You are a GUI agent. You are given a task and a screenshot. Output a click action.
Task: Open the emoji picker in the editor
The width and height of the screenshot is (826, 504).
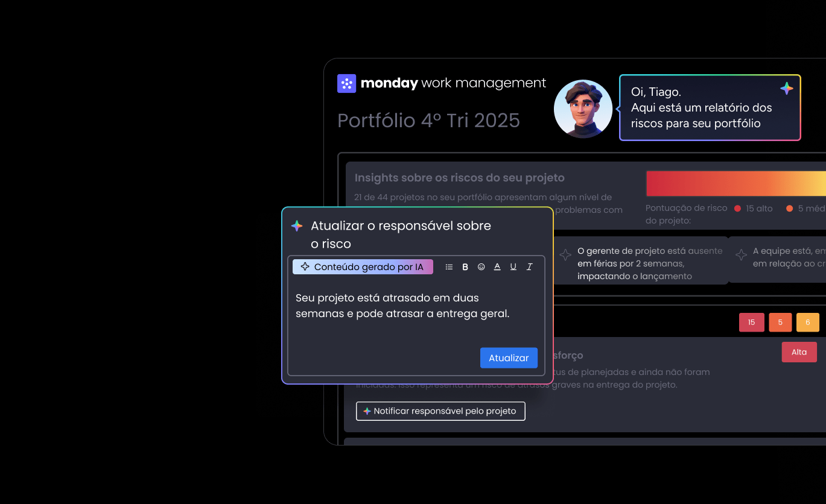[481, 267]
